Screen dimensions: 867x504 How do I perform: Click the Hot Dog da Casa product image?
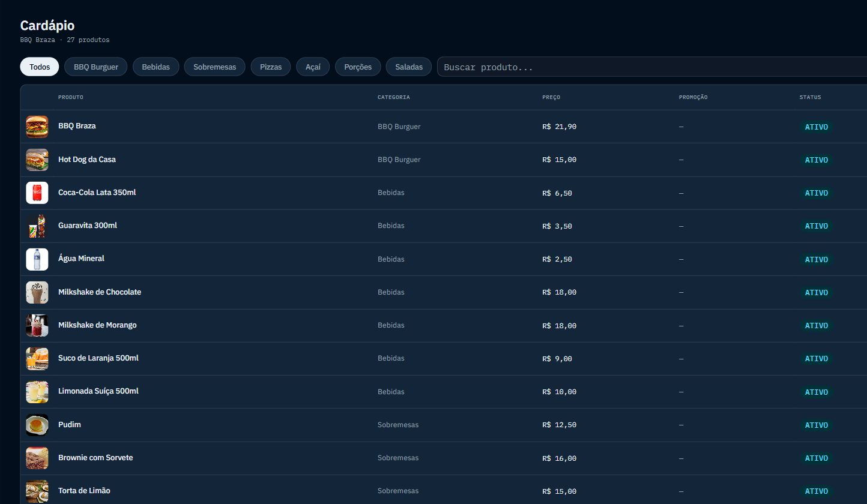pos(37,160)
